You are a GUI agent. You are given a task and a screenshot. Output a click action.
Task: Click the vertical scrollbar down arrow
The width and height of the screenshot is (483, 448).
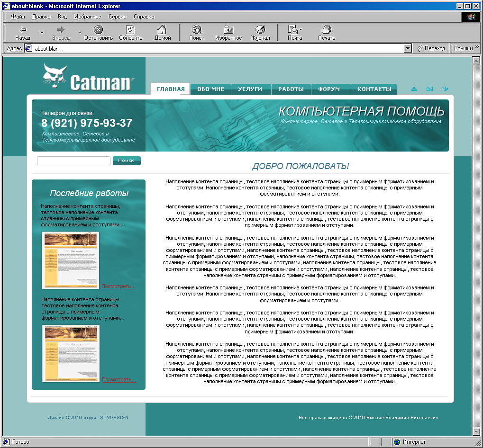476,431
